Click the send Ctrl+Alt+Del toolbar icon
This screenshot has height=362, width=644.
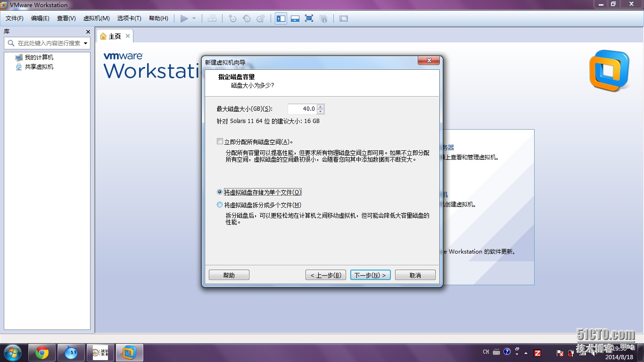212,18
